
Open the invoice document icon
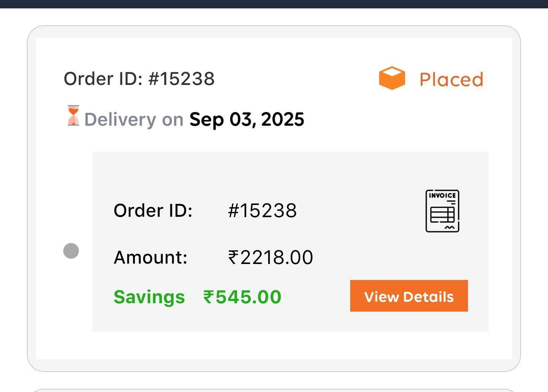[x=442, y=211]
